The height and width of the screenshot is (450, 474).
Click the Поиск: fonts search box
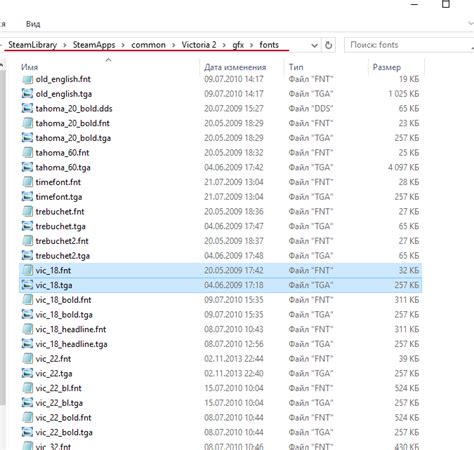(x=409, y=45)
